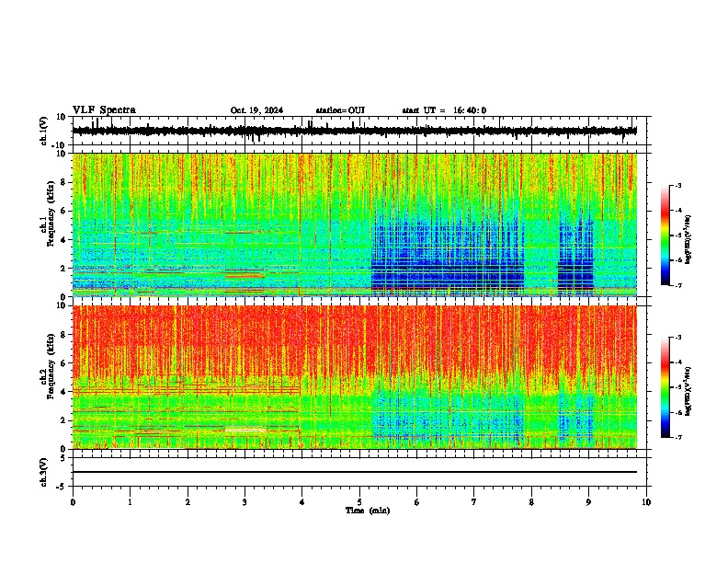Click the 'ch.1(V)' waveform axis label
Screen dimensions: 728x563
[x=43, y=131]
